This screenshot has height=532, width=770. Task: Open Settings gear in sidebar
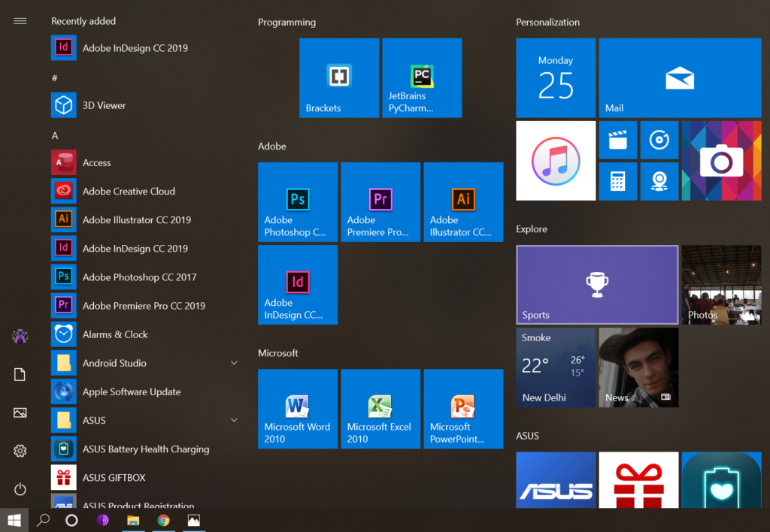click(x=20, y=451)
